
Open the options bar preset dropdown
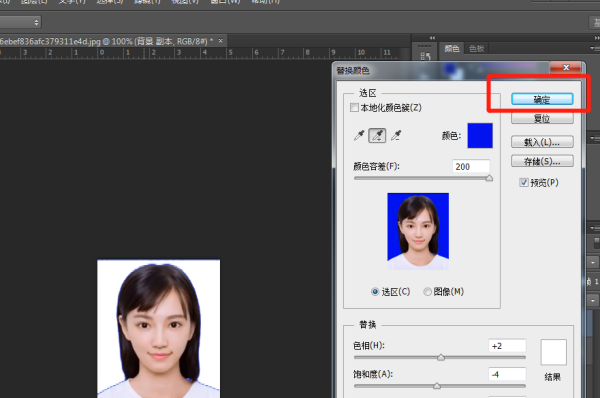[x=20, y=22]
